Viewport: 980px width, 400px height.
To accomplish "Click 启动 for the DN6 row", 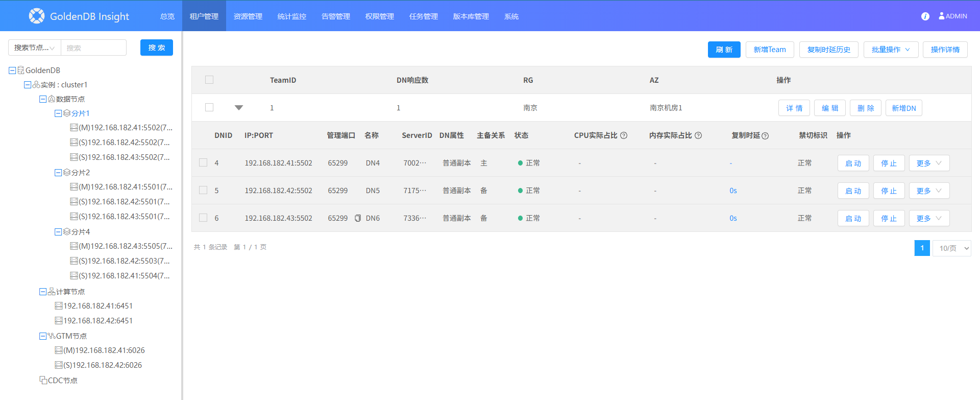I will point(853,218).
